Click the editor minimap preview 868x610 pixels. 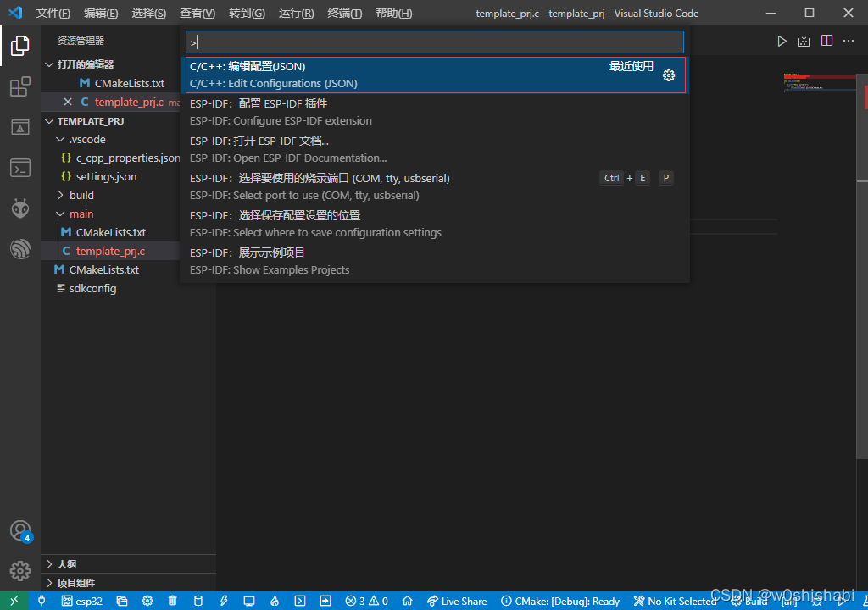(820, 81)
